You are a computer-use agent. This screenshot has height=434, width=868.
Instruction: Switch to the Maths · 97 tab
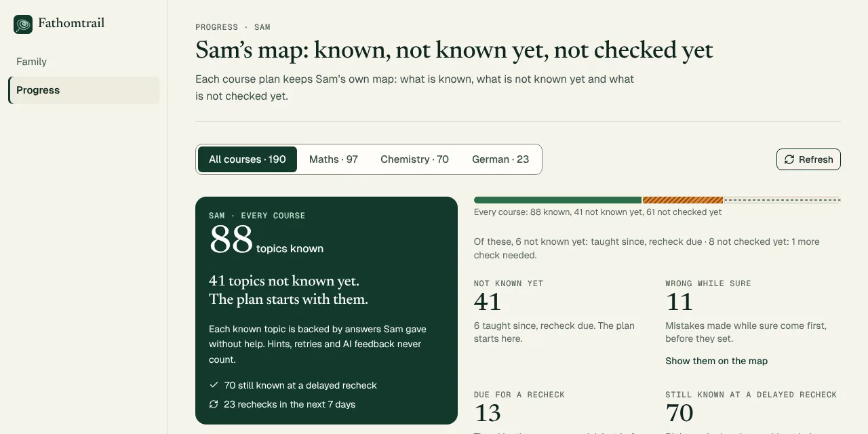334,159
